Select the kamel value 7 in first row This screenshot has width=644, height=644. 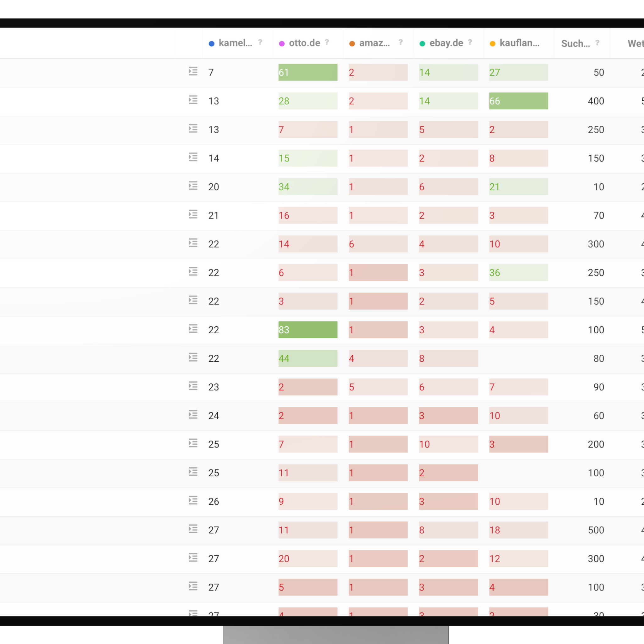(211, 72)
